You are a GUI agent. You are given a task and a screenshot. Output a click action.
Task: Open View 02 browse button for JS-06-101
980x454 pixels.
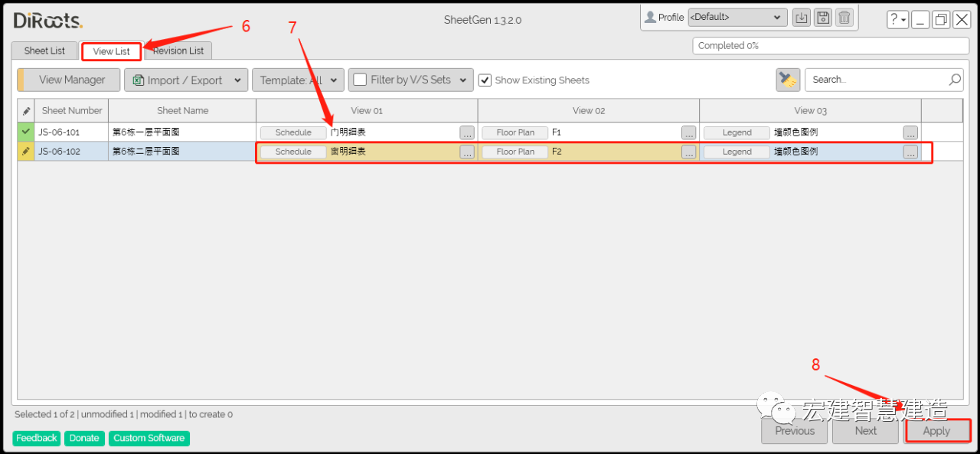[689, 132]
